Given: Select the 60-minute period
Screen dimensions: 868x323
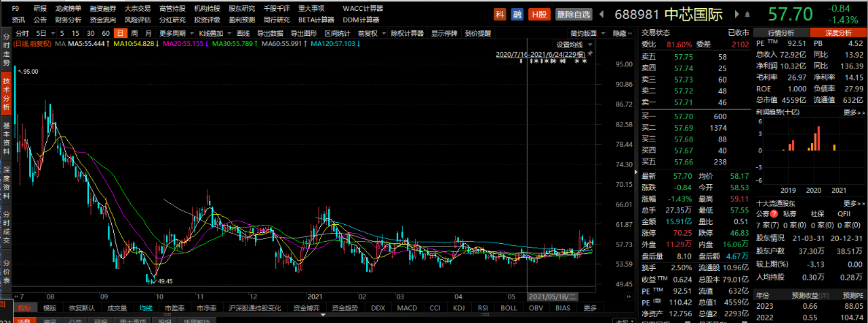Looking at the screenshot, I should tap(105, 33).
